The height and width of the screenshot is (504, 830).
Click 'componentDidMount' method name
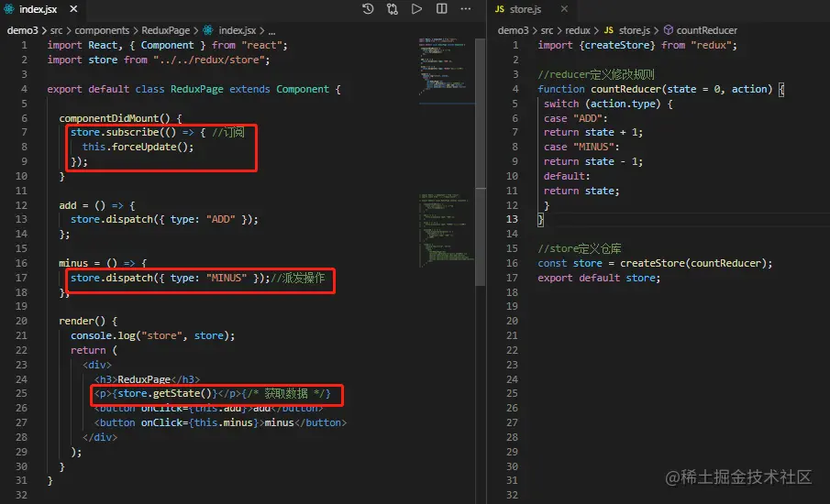tap(109, 118)
